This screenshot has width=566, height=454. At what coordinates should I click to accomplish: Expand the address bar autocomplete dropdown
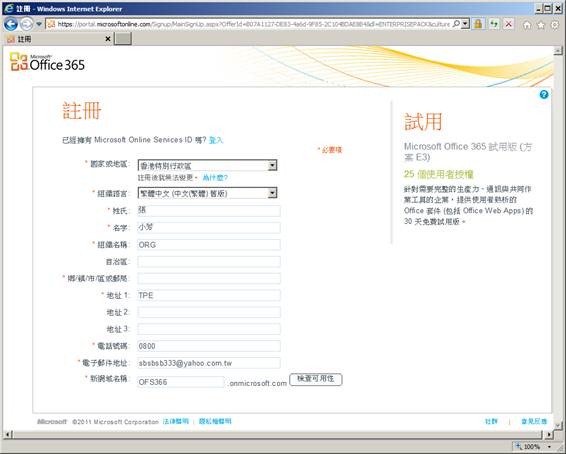tap(465, 24)
